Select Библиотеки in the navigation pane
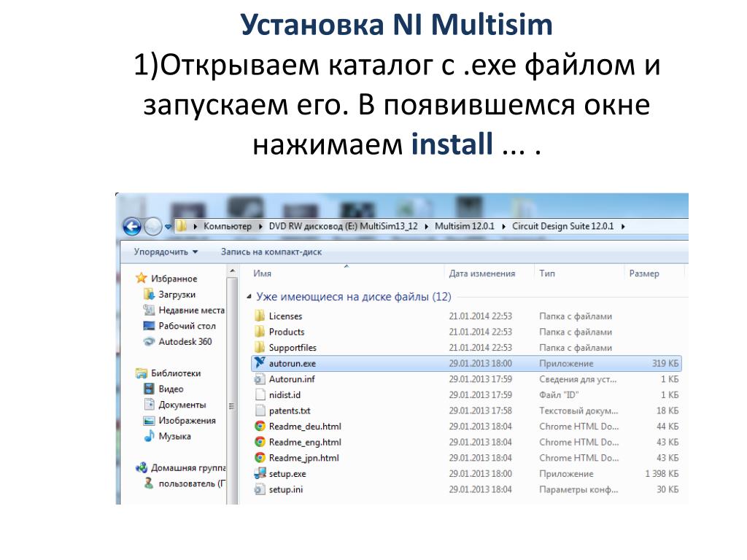Screen dimensions: 747x560 pyautogui.click(x=176, y=373)
